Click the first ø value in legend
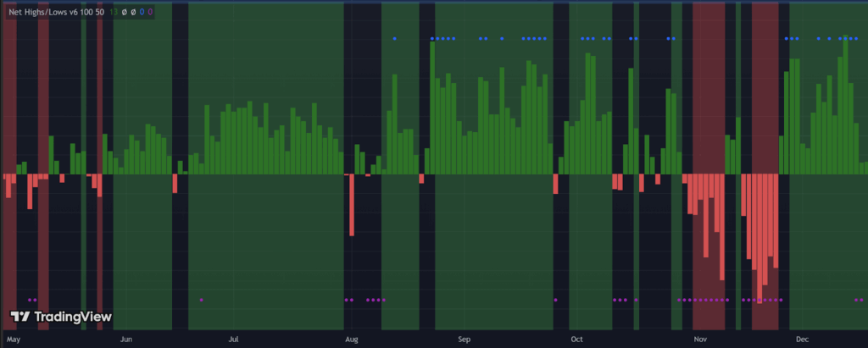The height and width of the screenshot is (348, 868). pyautogui.click(x=124, y=13)
